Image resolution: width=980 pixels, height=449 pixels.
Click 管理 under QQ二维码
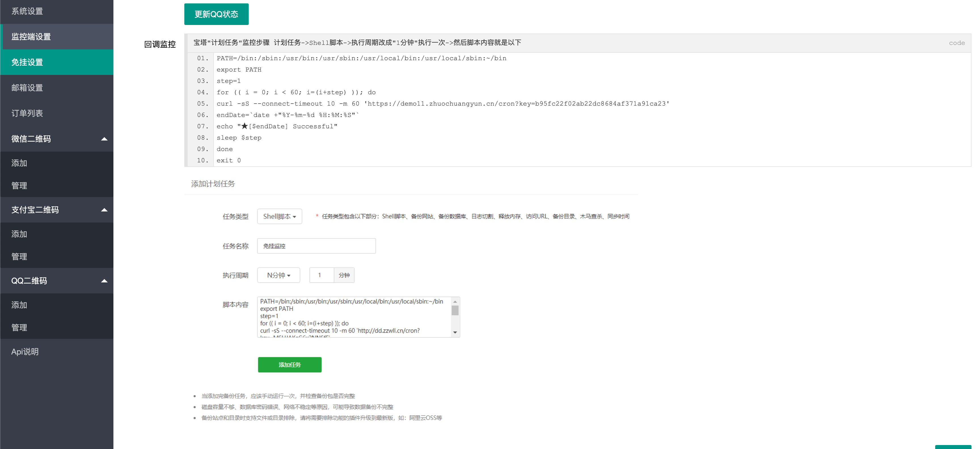[x=57, y=328]
